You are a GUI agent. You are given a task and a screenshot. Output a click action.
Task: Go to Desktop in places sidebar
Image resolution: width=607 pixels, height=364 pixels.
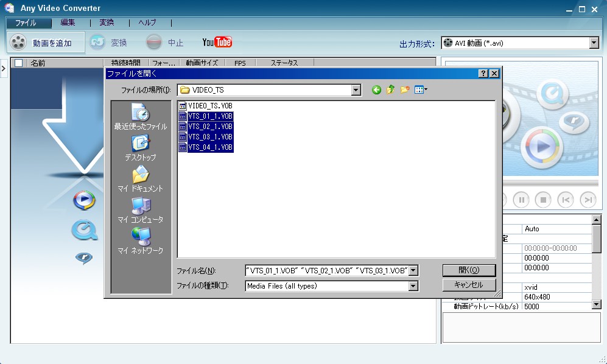coord(140,148)
